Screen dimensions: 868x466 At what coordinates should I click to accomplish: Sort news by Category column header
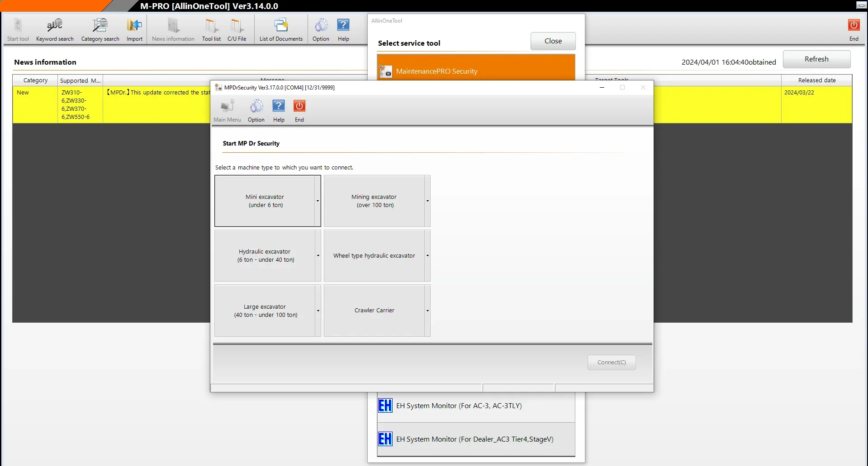[x=35, y=80]
